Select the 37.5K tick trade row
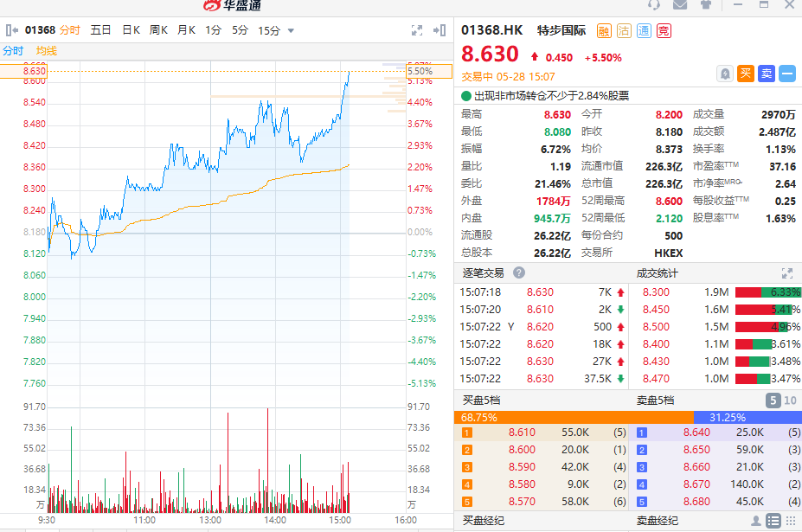 tap(542, 379)
